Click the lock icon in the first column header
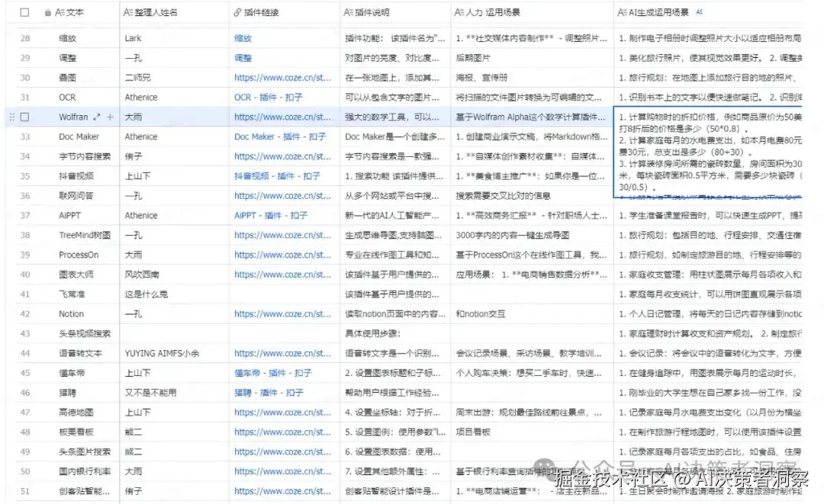824x504 pixels. 47,11
